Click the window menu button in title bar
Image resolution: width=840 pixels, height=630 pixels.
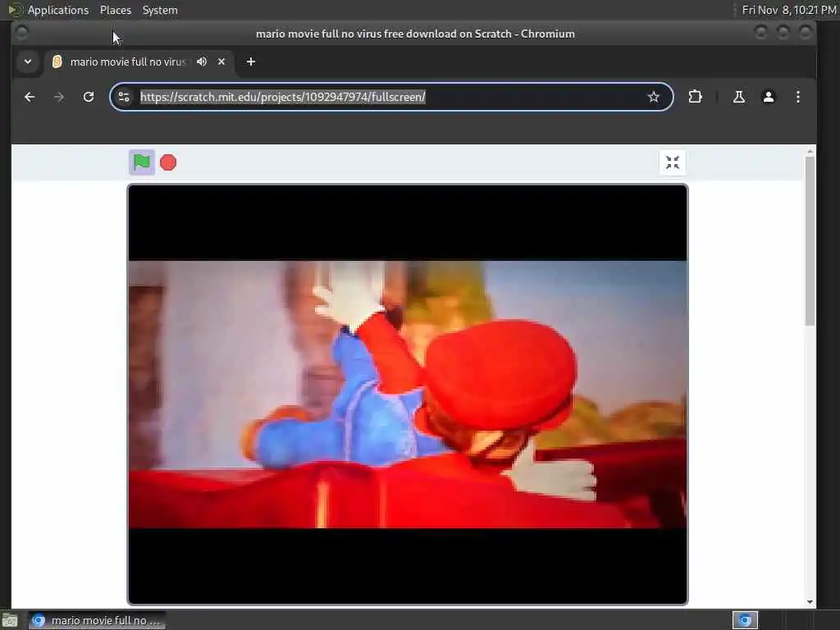click(21, 33)
